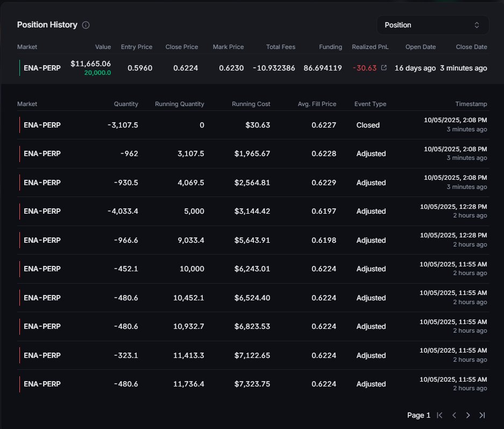Click the 20,000.0 position size in green
504x429 pixels.
(97, 73)
